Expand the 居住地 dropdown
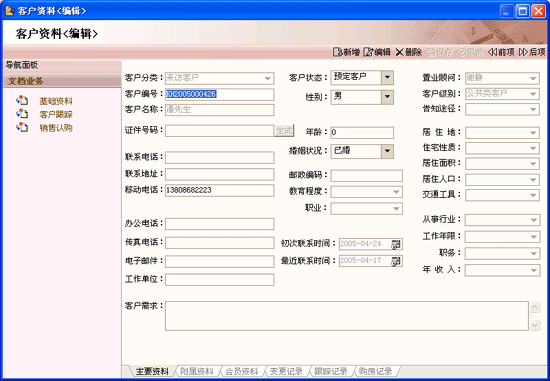This screenshot has height=381, width=550. pos(534,133)
